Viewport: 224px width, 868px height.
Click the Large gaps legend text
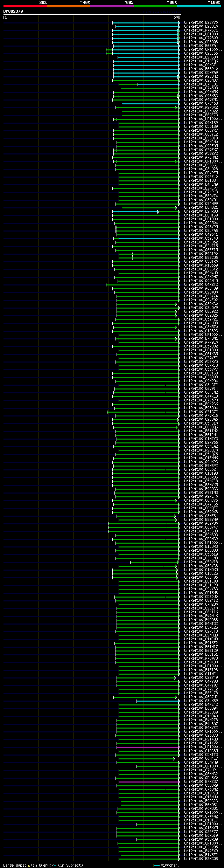43,865
